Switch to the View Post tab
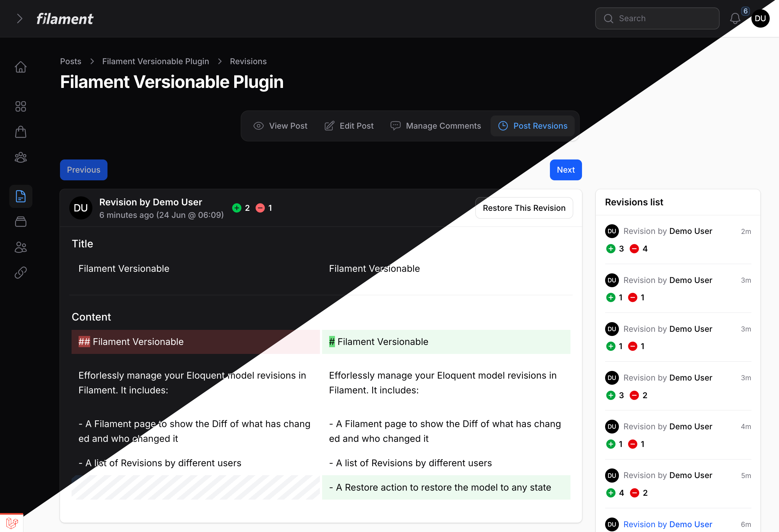The width and height of the screenshot is (779, 532). 280,126
